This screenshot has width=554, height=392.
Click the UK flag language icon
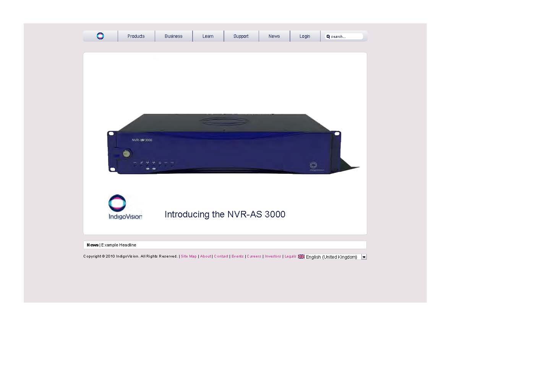[x=301, y=257]
